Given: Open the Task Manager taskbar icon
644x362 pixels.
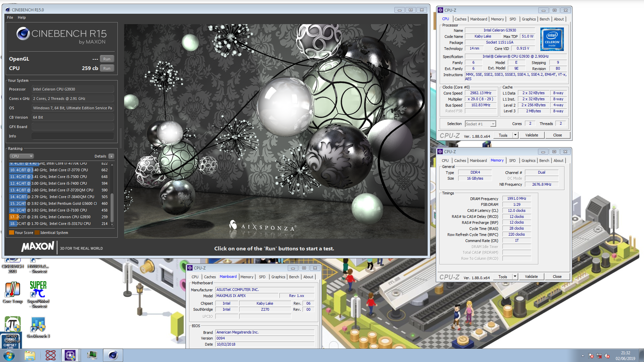Looking at the screenshot, I should pos(92,355).
